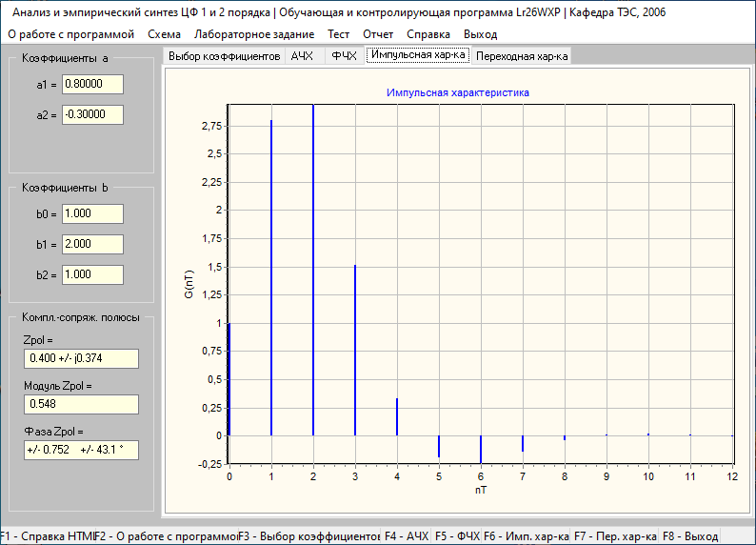Select the 'Импульсная хар-ка' tab

click(x=418, y=55)
